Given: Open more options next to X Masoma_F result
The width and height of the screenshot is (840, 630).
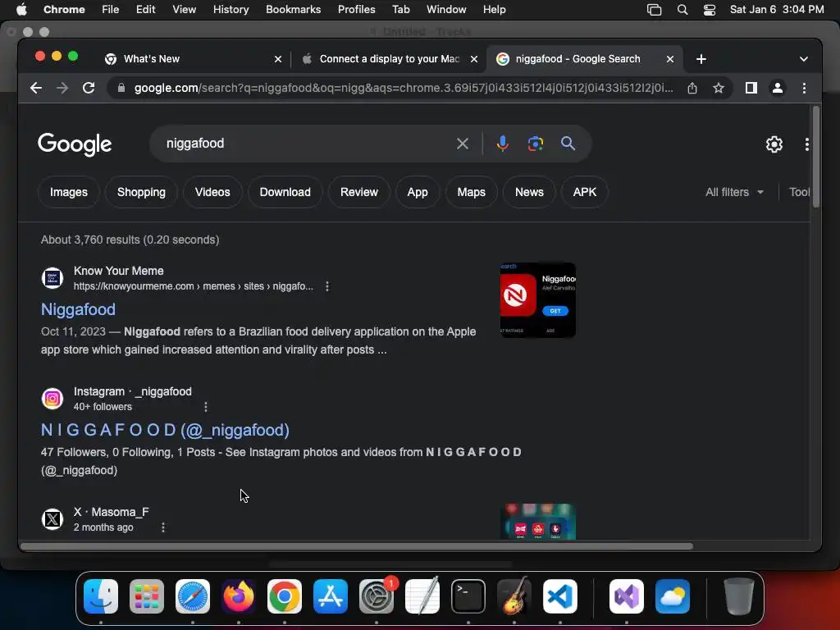Looking at the screenshot, I should point(163,527).
